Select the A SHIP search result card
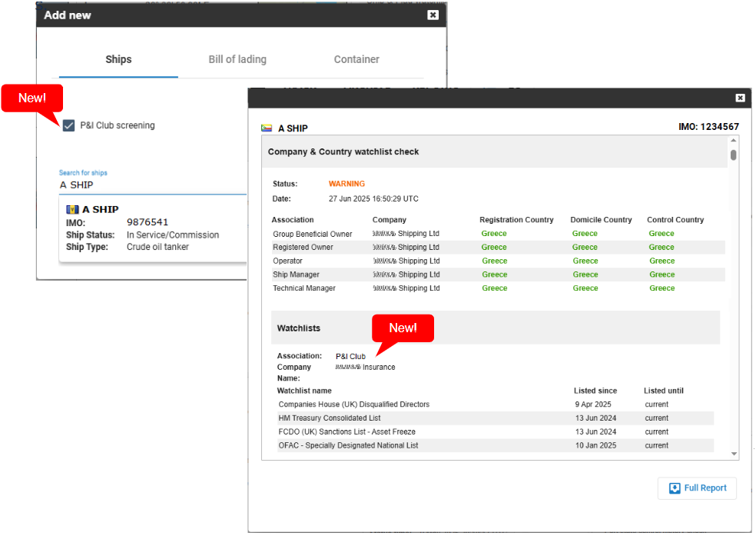The height and width of the screenshot is (536, 756). click(x=152, y=228)
